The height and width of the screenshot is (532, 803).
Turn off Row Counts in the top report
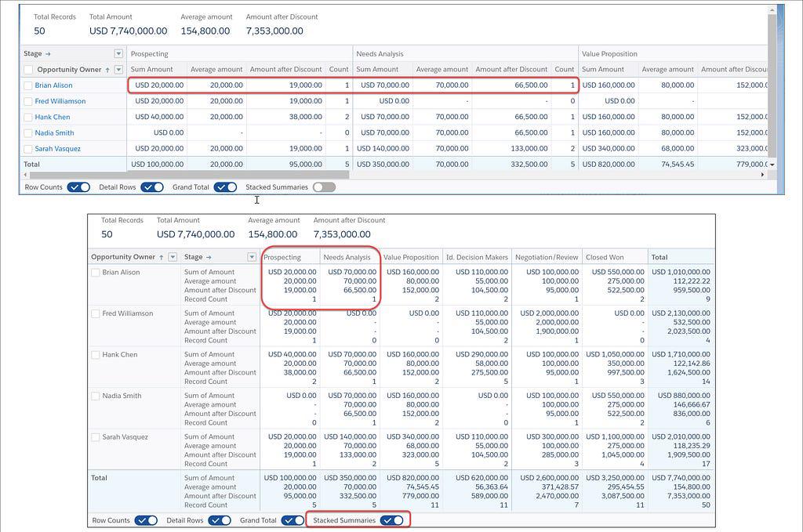pyautogui.click(x=78, y=187)
